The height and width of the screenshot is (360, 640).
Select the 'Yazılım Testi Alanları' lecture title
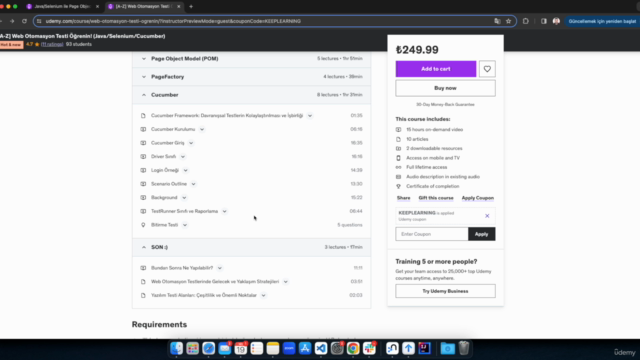[204, 295]
